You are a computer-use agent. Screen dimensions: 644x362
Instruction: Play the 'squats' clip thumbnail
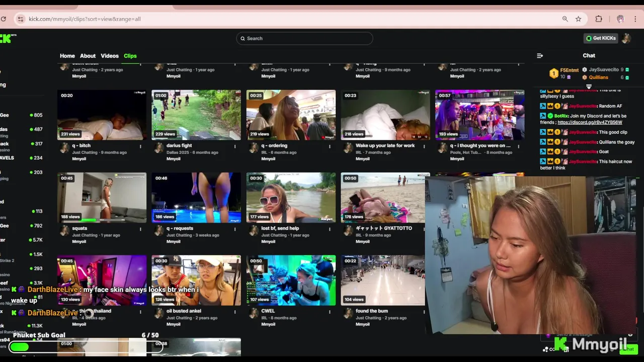[x=102, y=198]
